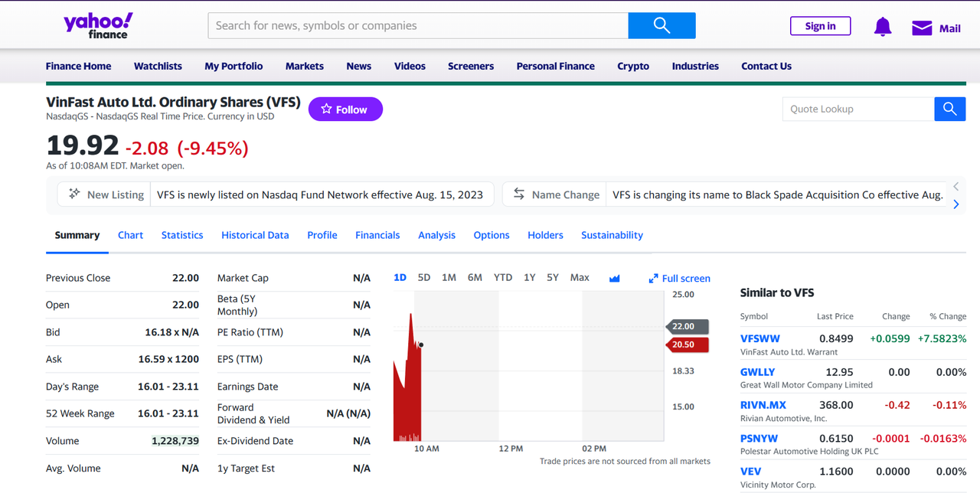
Task: Show next announcement with right chevron
Action: coord(955,204)
